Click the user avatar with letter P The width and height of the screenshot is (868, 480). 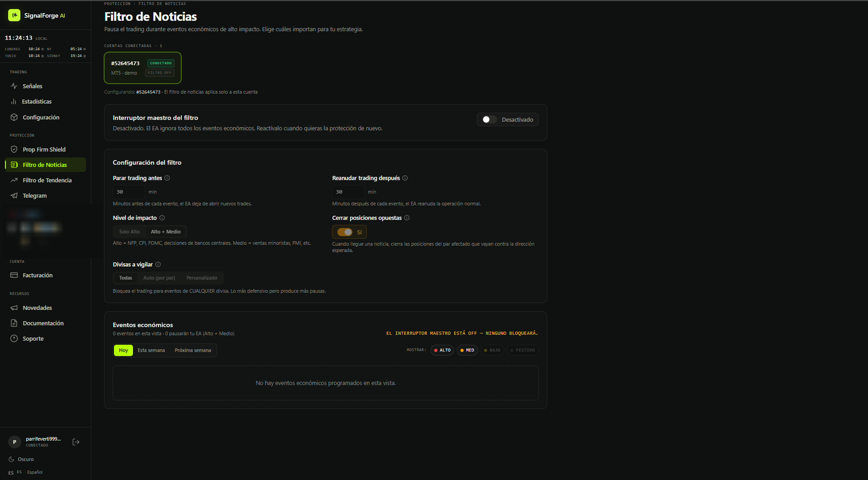point(14,442)
